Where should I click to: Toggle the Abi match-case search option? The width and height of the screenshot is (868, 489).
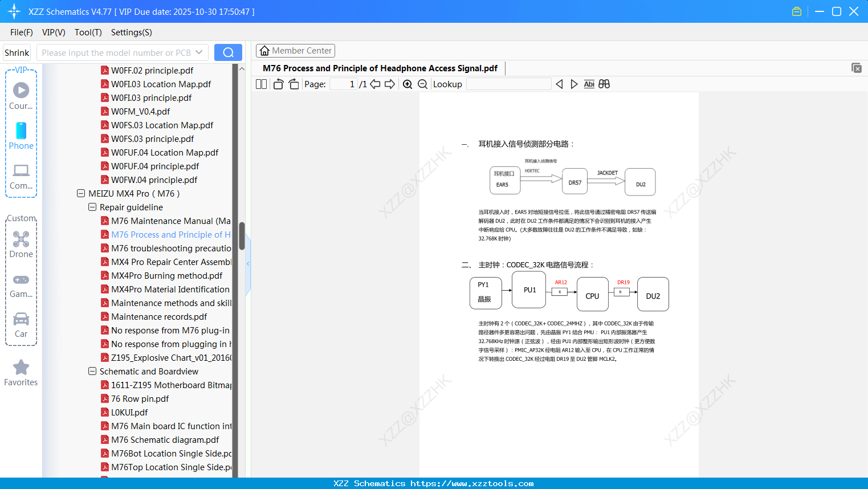(589, 84)
